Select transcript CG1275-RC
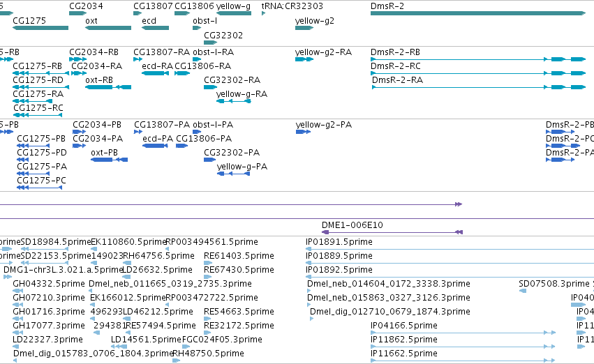The height and width of the screenshot is (364, 594). [38, 115]
